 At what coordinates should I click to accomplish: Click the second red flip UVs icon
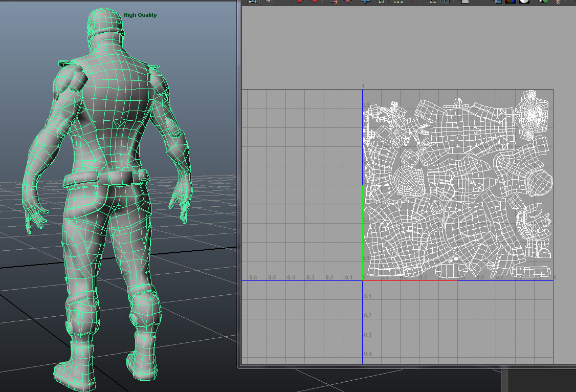point(314,2)
